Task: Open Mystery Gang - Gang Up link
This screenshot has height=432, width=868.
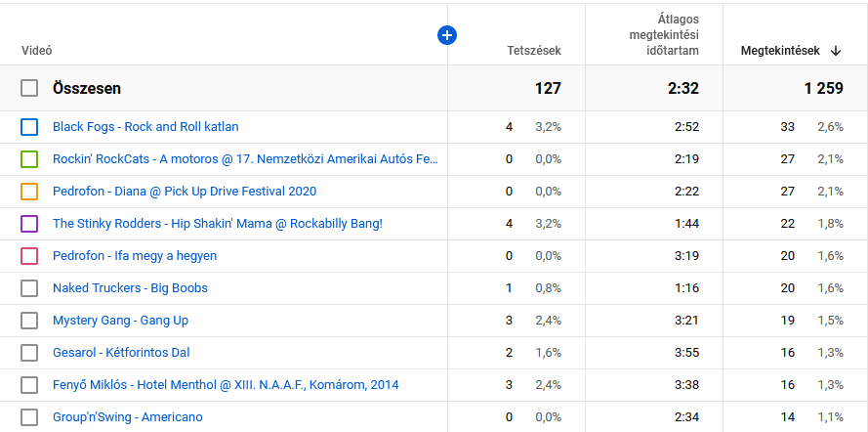Action: [x=120, y=321]
